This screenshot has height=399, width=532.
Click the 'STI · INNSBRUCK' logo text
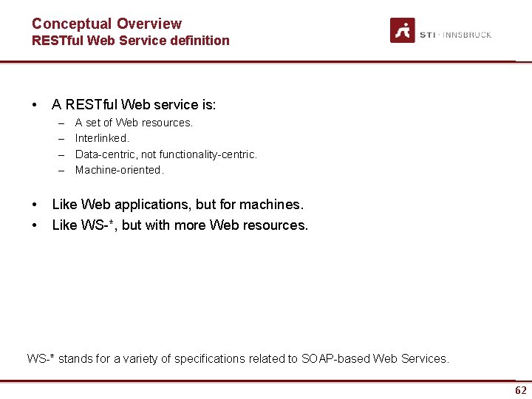[456, 35]
